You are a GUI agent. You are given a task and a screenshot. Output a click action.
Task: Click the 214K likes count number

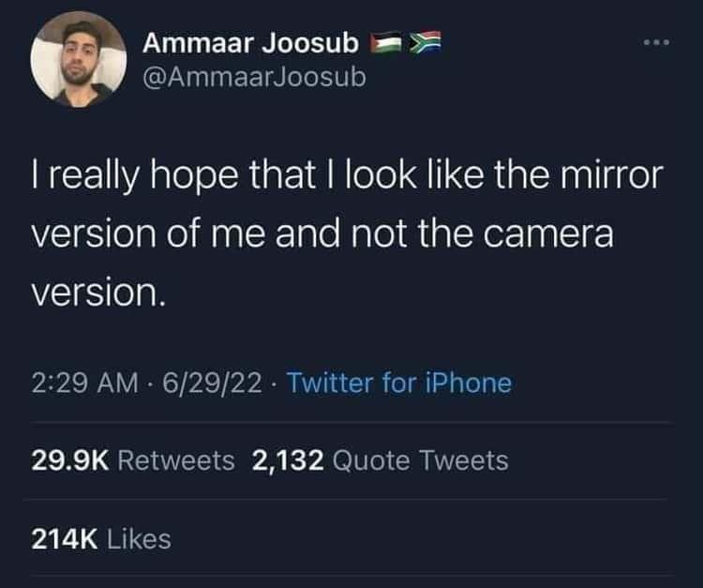click(65, 538)
